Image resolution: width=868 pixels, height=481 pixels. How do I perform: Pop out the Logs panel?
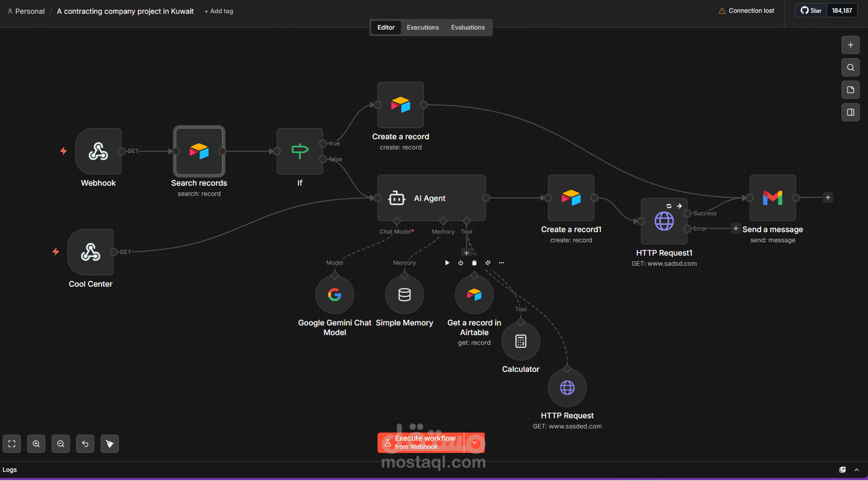click(x=842, y=470)
